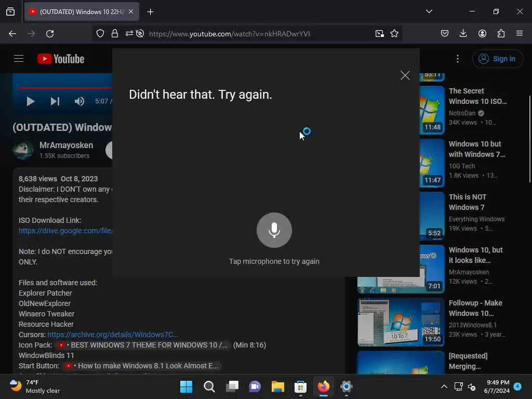Save page to Pocket
Image resolution: width=532 pixels, height=399 pixels.
(x=445, y=34)
